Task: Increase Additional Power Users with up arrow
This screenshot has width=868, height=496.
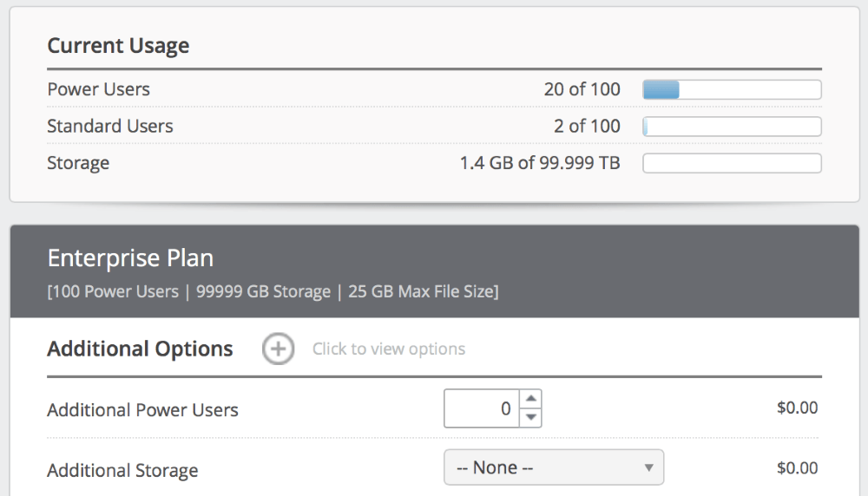Action: pos(532,399)
